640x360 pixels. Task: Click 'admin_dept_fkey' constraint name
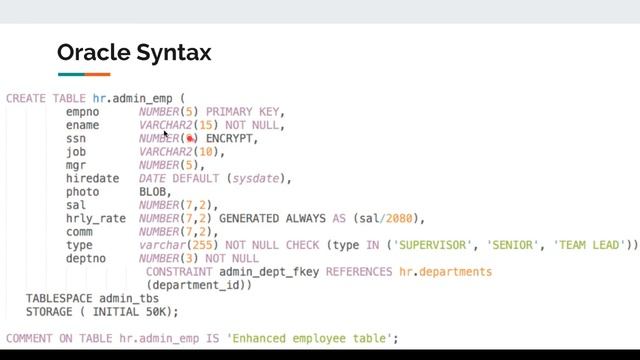(269, 272)
